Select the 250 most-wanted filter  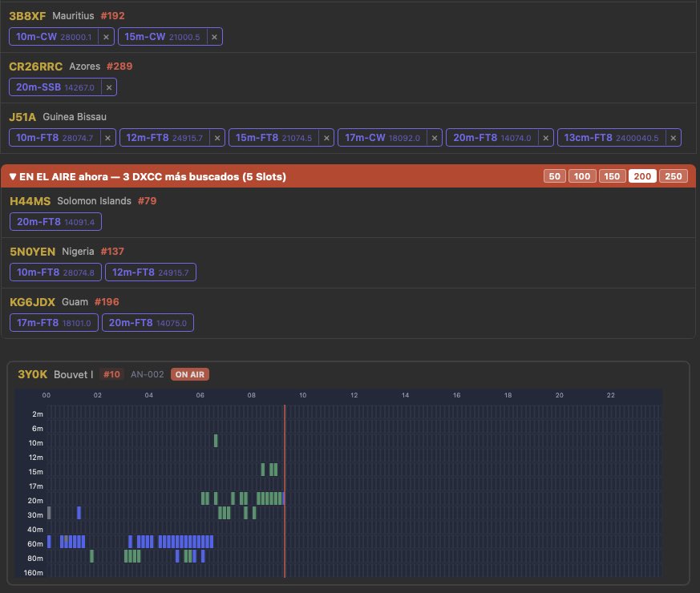coord(674,176)
